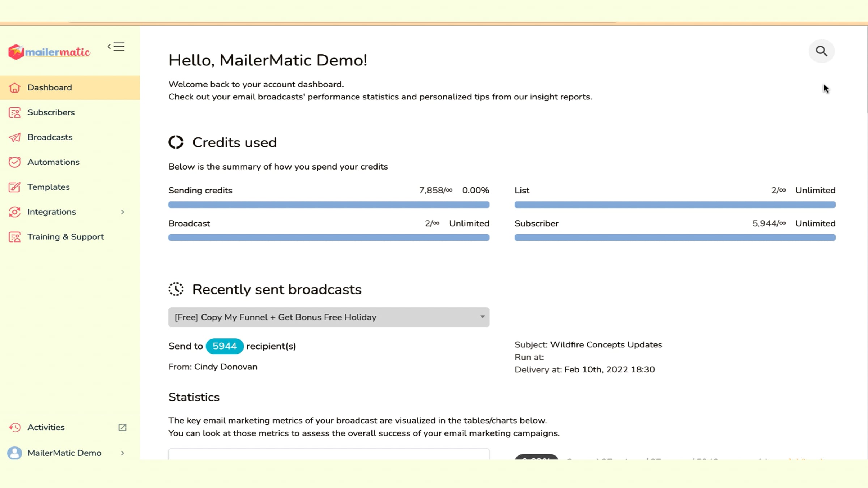Image resolution: width=868 pixels, height=488 pixels.
Task: Select Templates in the sidebar
Action: 48,187
